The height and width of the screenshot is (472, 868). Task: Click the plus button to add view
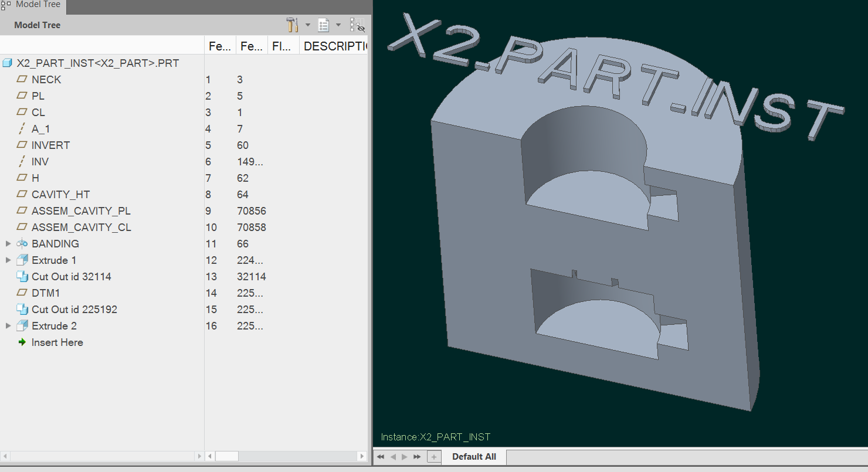[x=433, y=457]
